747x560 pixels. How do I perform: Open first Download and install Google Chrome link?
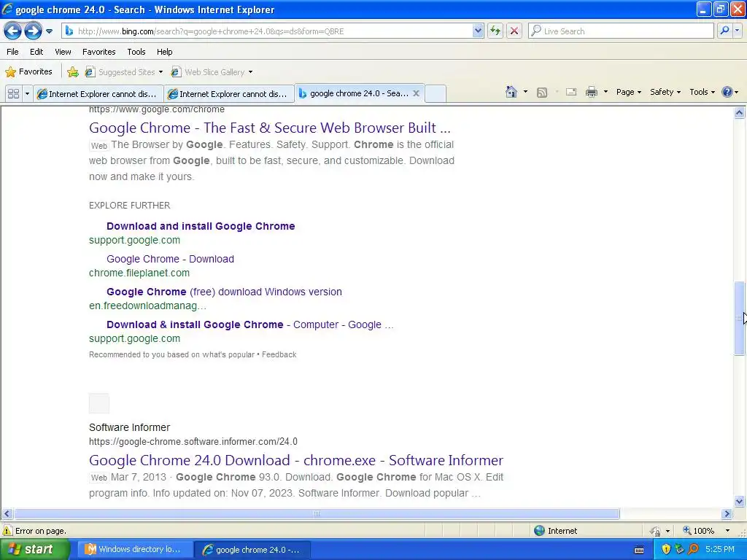click(201, 226)
